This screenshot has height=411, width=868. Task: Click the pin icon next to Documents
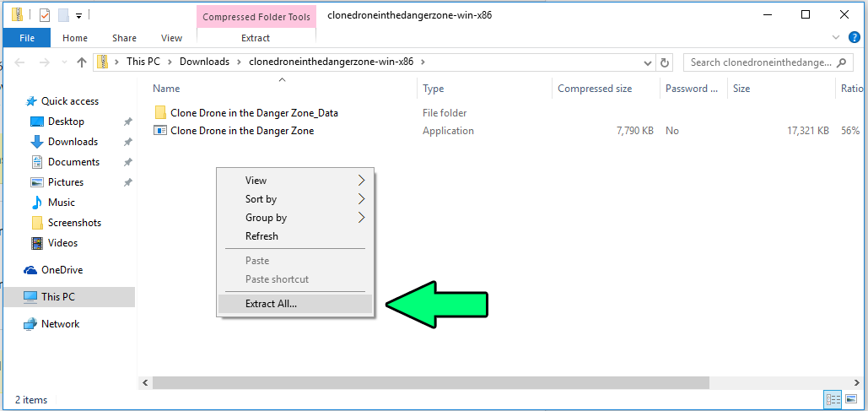tap(128, 162)
